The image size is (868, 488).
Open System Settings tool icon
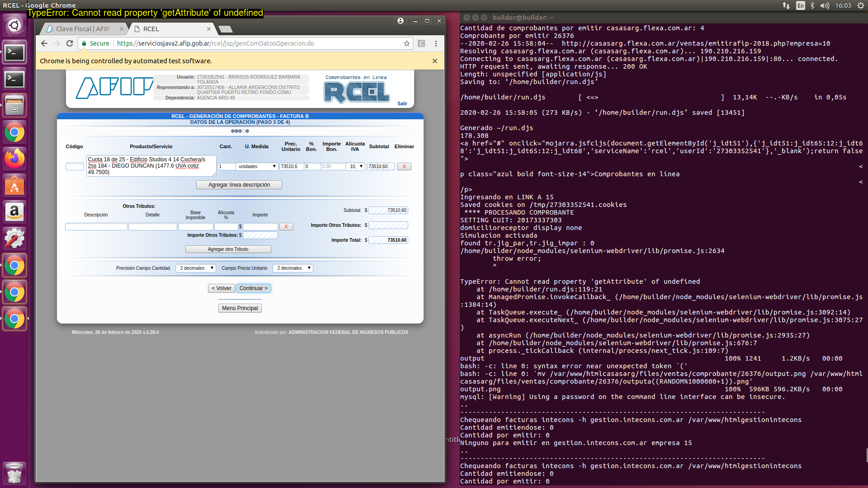[x=14, y=239]
